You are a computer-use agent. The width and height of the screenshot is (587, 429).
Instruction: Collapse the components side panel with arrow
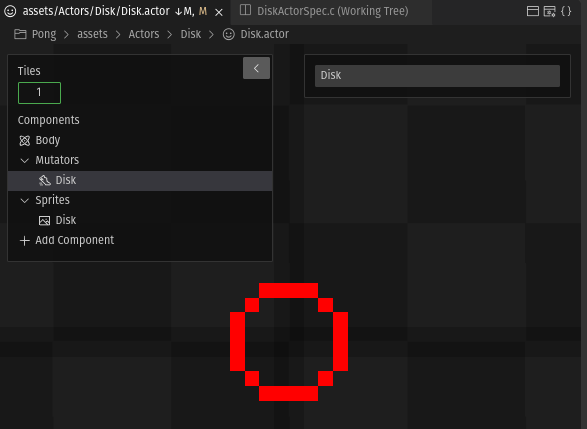[x=256, y=68]
